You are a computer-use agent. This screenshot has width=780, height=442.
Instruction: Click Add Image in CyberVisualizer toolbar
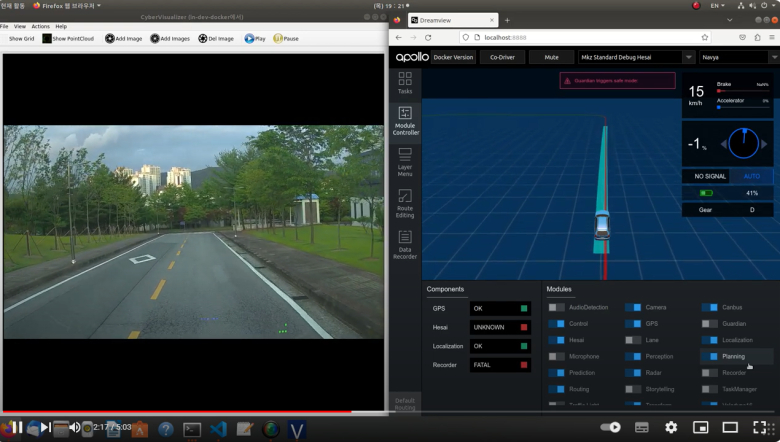coord(123,38)
